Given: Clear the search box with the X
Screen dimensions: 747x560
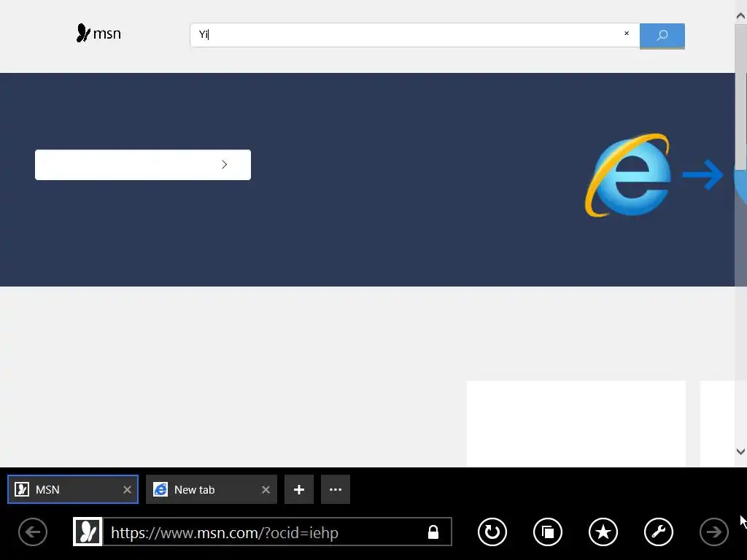Looking at the screenshot, I should pyautogui.click(x=627, y=34).
